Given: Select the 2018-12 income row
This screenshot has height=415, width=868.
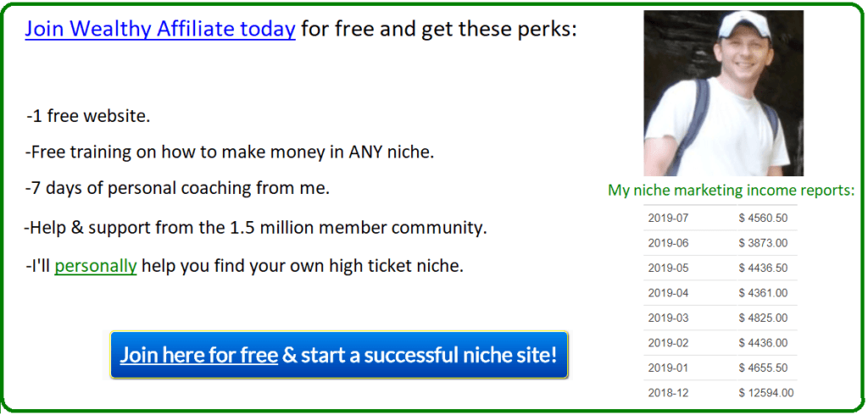Looking at the screenshot, I should (x=721, y=393).
